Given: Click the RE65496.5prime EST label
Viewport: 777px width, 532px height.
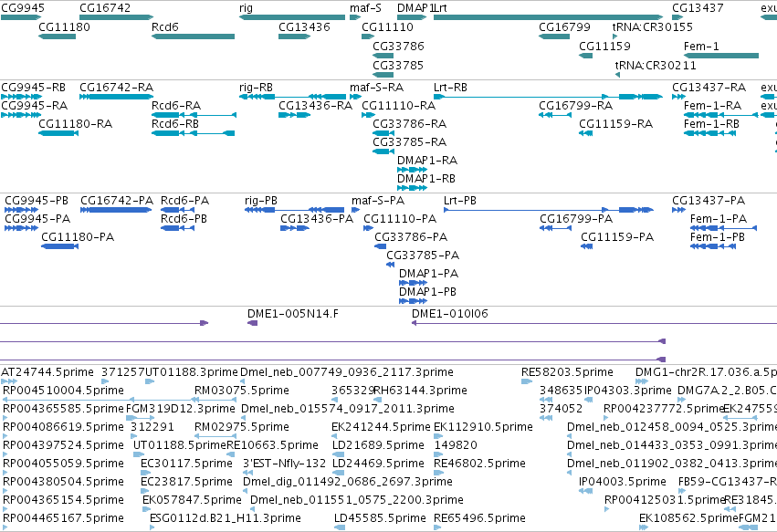Looking at the screenshot, I should 479,518.
